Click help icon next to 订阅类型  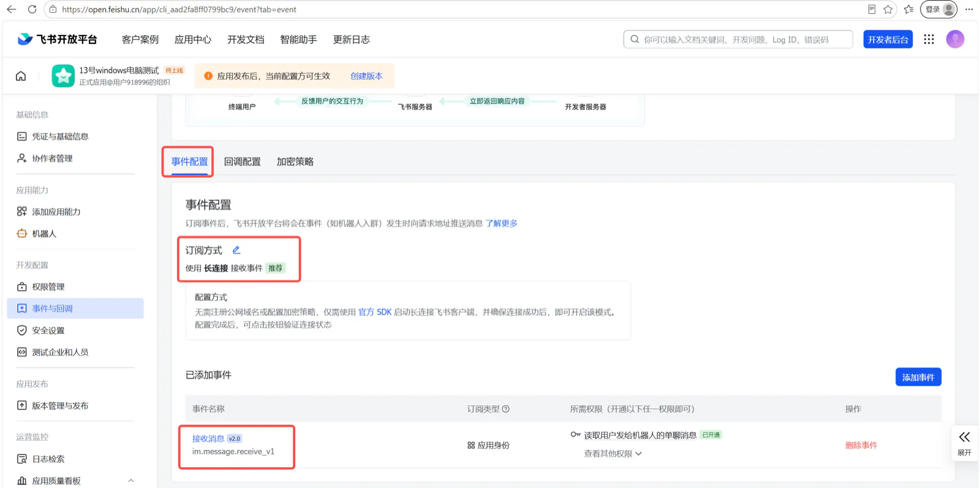click(506, 409)
